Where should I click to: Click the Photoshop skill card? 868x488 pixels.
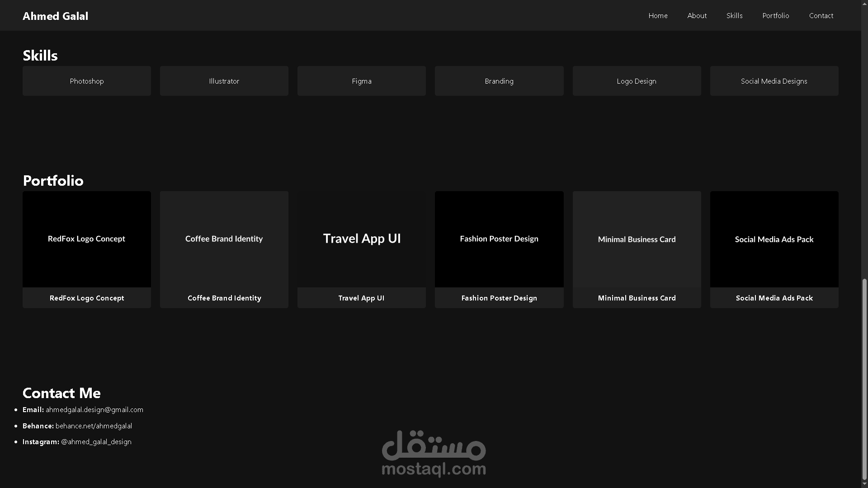click(87, 81)
